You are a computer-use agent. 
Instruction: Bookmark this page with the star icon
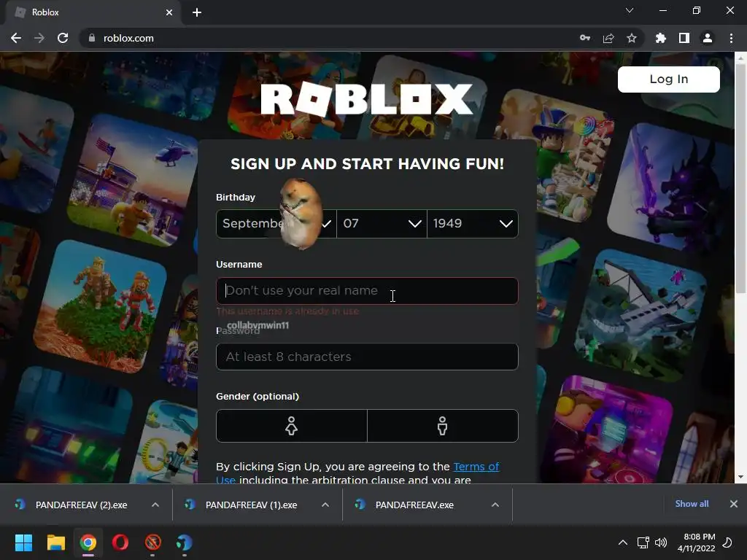632,38
